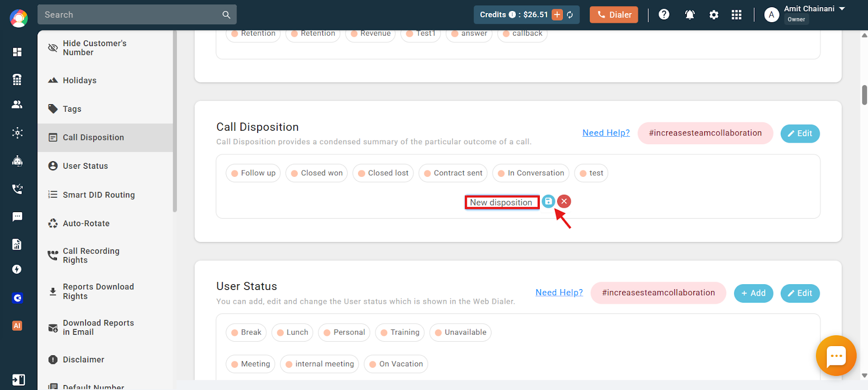Screen dimensions: 868x390
Task: Click the search magnifier icon
Action: point(226,15)
